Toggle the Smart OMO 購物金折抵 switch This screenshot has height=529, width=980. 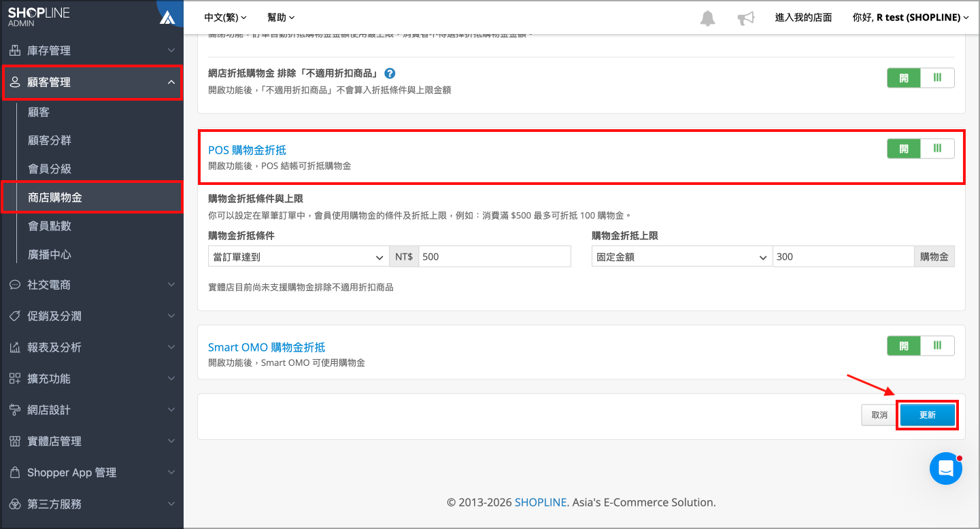[920, 345]
